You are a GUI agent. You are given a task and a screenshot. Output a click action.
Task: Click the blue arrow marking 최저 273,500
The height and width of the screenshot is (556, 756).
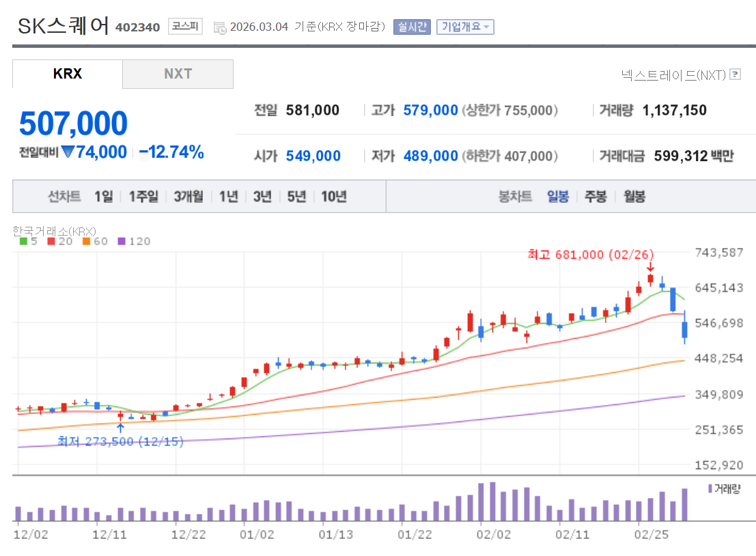[121, 426]
